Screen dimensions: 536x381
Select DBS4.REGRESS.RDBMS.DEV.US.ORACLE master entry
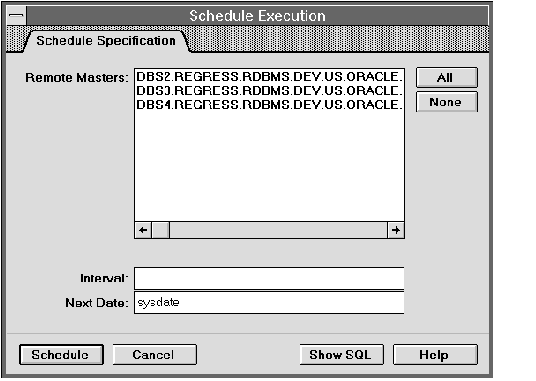[269, 105]
